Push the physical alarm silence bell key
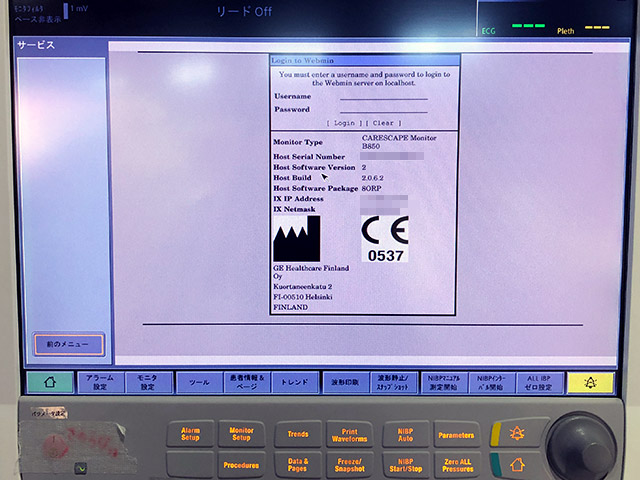Viewport: 640px width, 480px height. click(x=517, y=433)
